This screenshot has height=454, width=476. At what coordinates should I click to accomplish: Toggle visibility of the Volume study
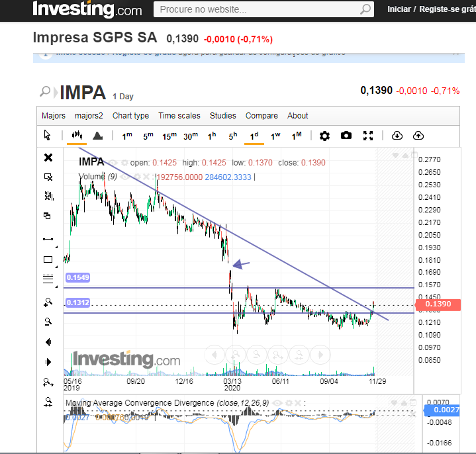(125, 177)
